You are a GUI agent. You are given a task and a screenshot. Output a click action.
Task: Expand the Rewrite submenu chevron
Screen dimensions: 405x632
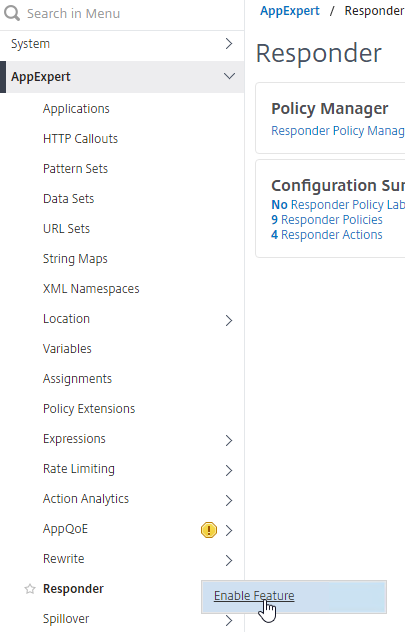(229, 561)
